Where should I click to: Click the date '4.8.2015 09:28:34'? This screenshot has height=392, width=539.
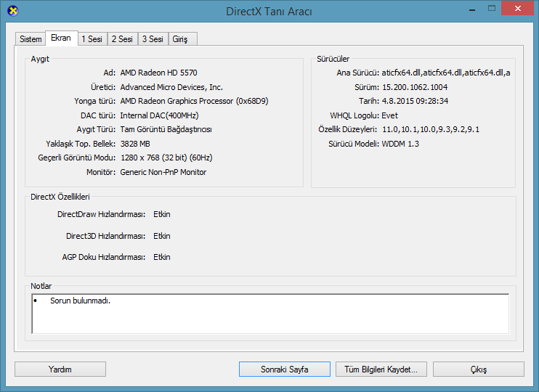tap(416, 101)
